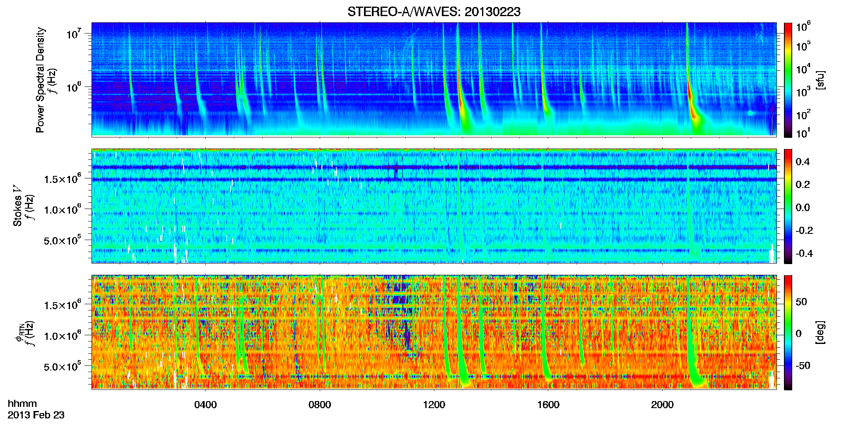Click the 2013 Feb 23 date label
Image resolution: width=868 pixels, height=447 pixels.
pos(36,415)
